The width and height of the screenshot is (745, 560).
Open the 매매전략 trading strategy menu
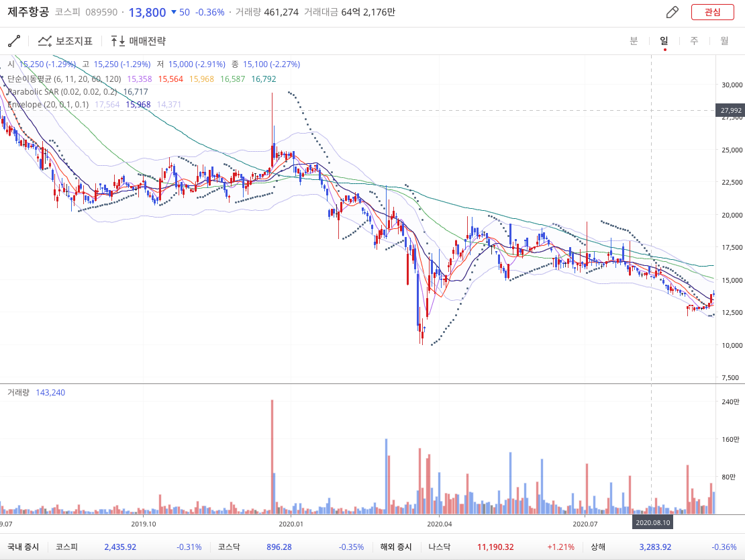pyautogui.click(x=138, y=41)
